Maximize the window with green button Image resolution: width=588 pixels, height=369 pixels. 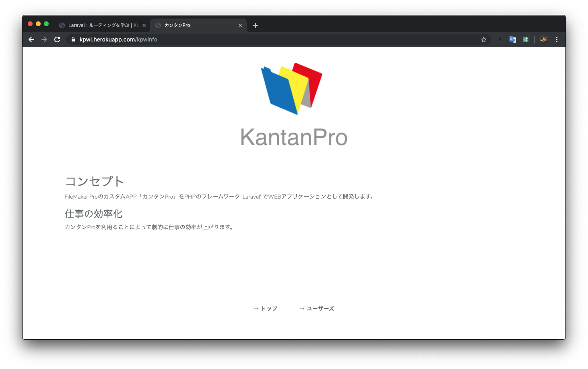click(x=46, y=24)
